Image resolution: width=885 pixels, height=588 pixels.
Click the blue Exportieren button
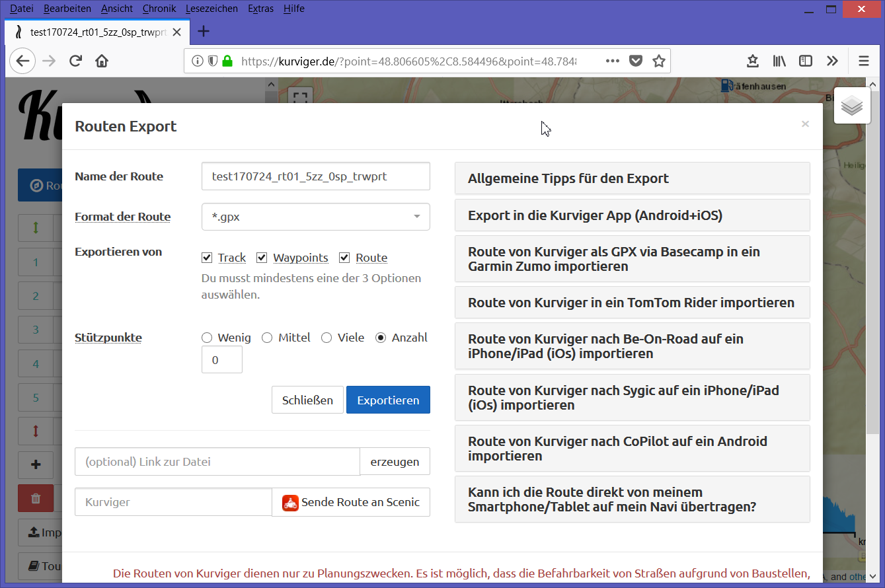[x=388, y=400]
